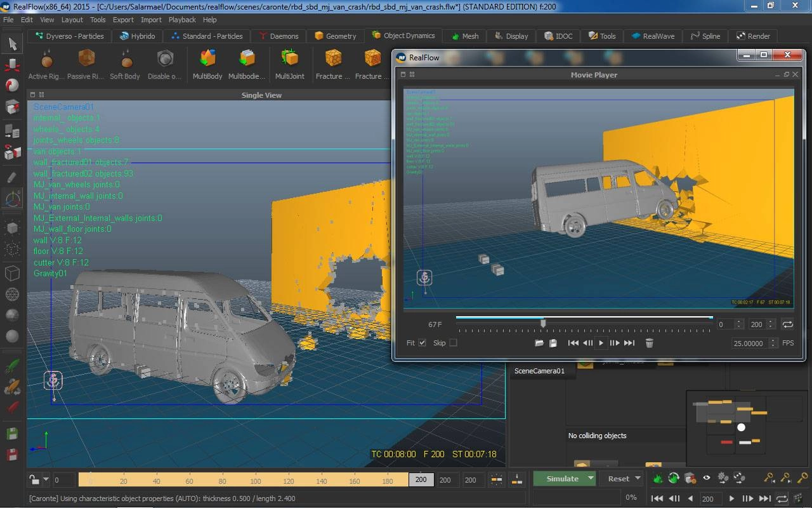Image resolution: width=812 pixels, height=508 pixels.
Task: Select the arrow selection tool
Action: [12, 44]
